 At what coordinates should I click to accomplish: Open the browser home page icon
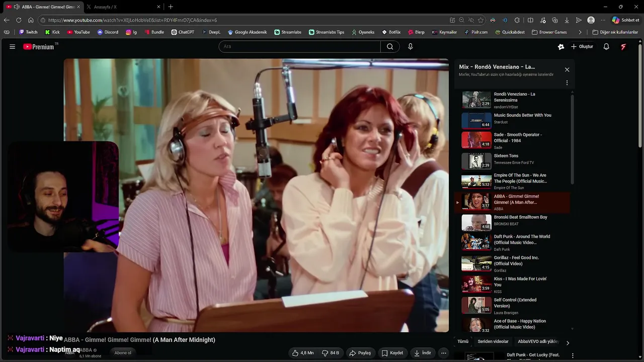click(x=31, y=20)
